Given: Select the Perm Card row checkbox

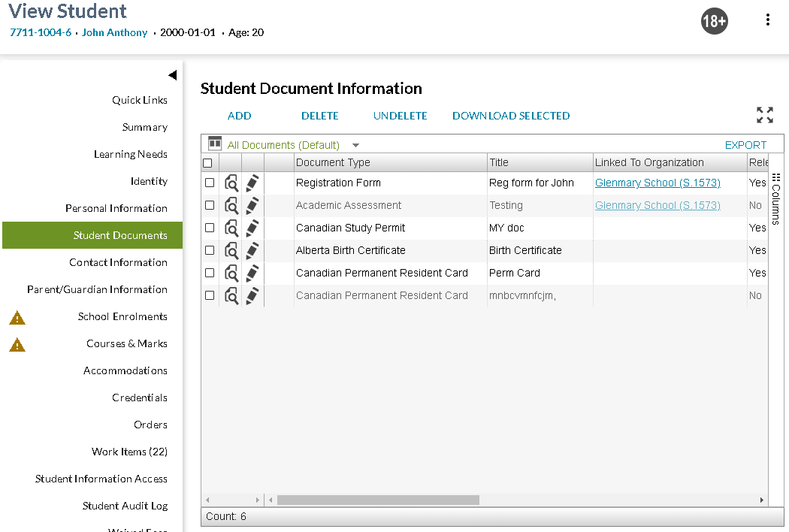Looking at the screenshot, I should point(210,273).
